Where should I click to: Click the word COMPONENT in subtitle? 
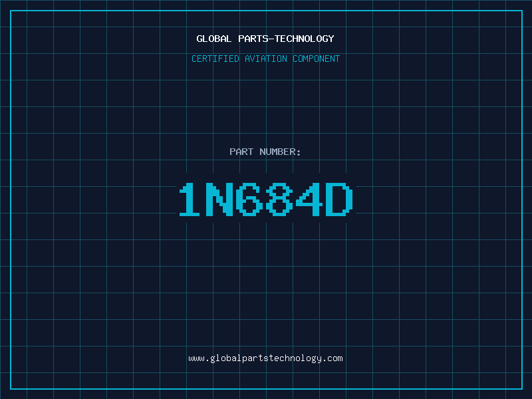pos(317,59)
